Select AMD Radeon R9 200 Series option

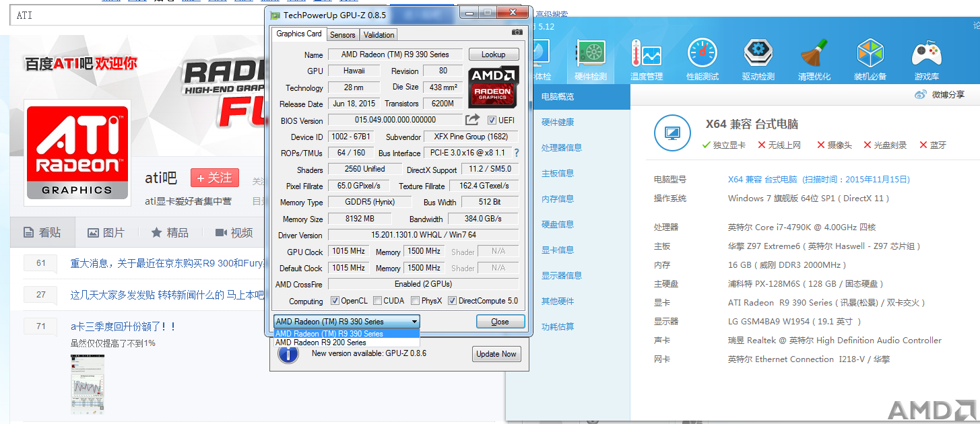point(347,343)
